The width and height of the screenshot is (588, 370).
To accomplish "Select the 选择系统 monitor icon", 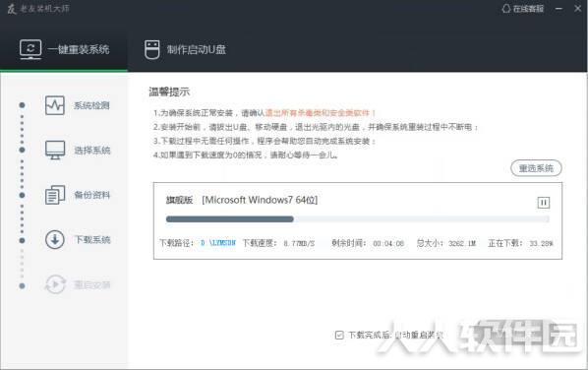I will click(x=55, y=151).
